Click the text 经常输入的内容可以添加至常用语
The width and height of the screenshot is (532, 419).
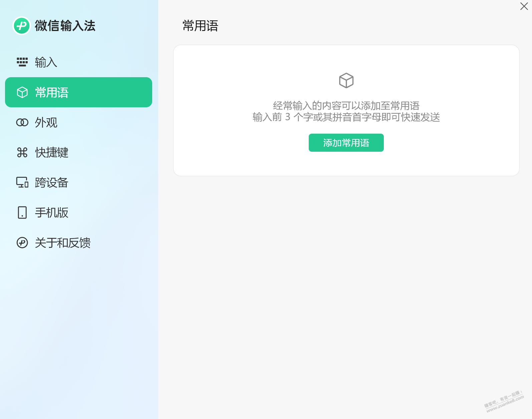point(346,106)
